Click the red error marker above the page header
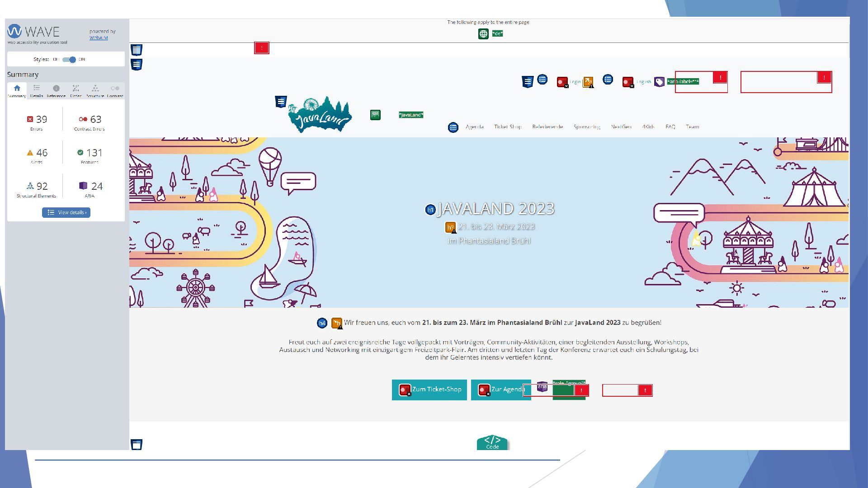The width and height of the screenshot is (868, 488). (x=262, y=48)
